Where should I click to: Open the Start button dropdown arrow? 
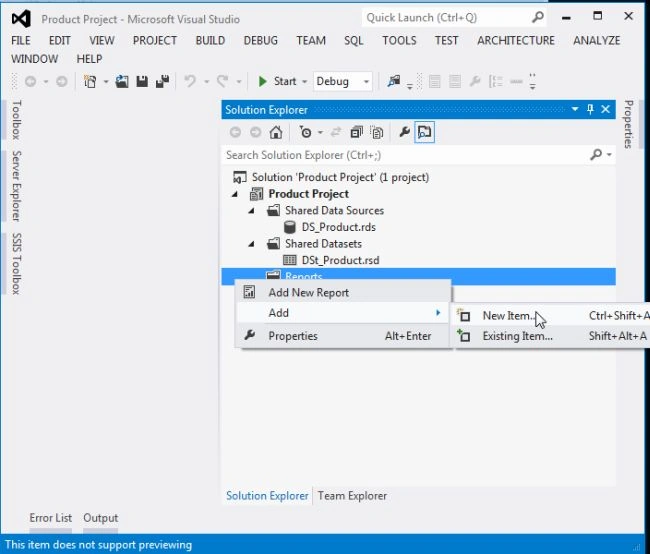pyautogui.click(x=304, y=82)
